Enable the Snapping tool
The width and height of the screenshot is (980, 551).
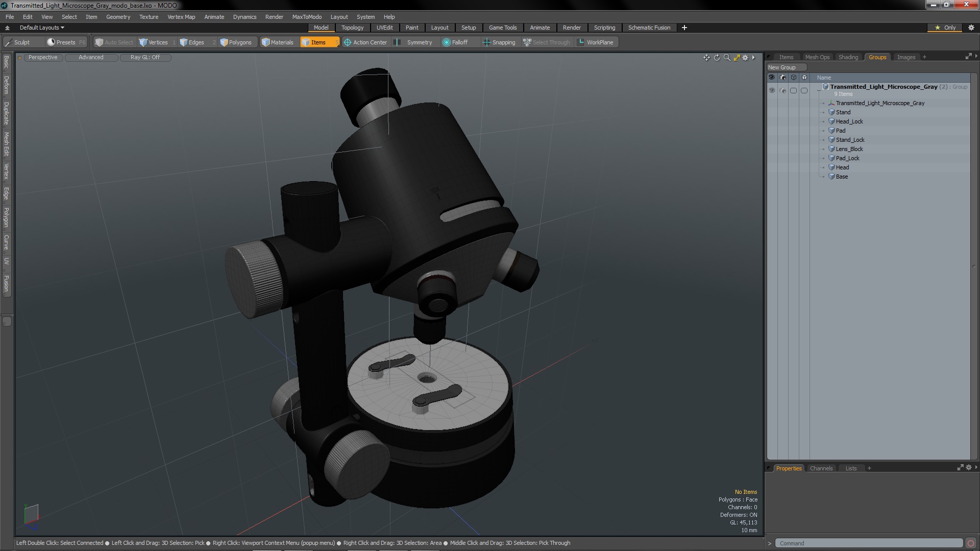coord(499,42)
